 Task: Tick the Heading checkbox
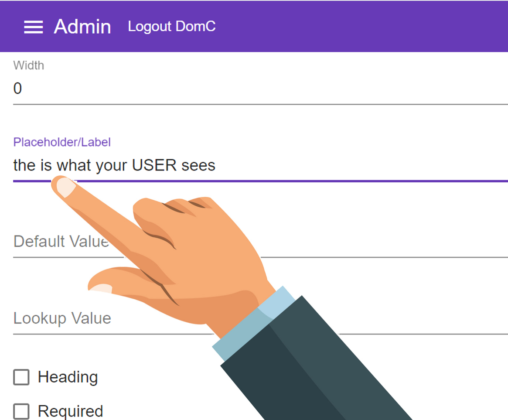pyautogui.click(x=21, y=377)
